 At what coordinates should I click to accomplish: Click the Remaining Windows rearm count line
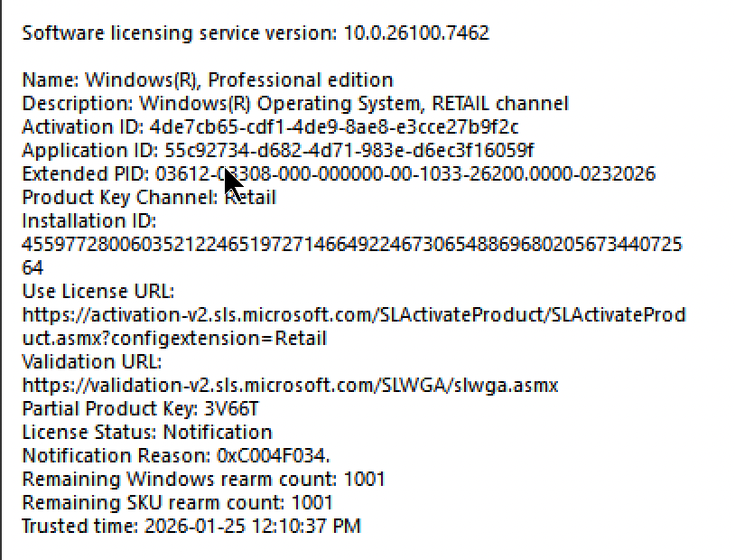(x=203, y=479)
